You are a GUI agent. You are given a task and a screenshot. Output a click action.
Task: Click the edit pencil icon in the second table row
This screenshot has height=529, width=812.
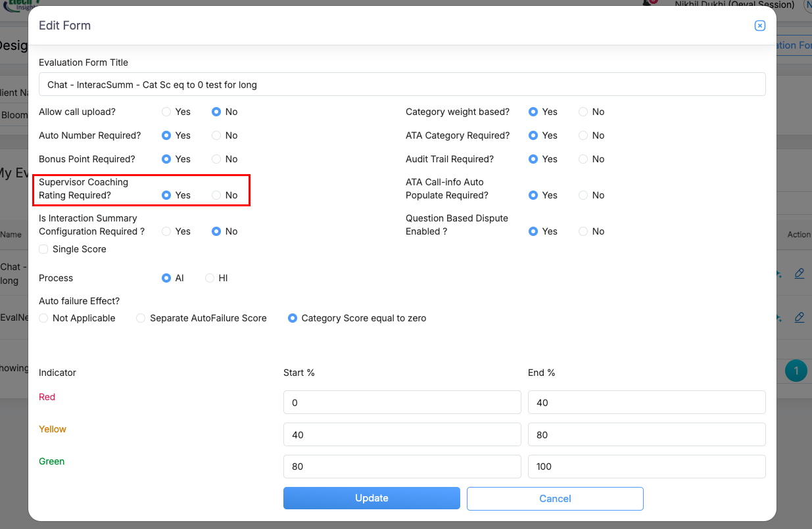(x=799, y=317)
